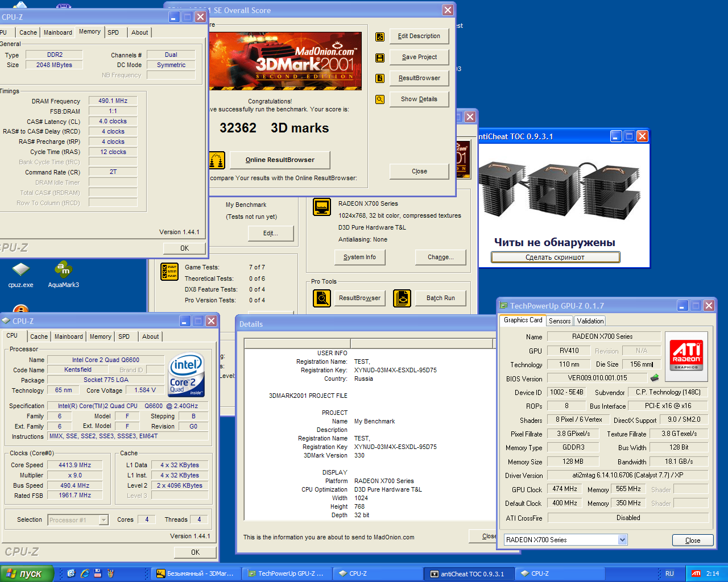This screenshot has width=728, height=582.
Task: Switch to the antiCheat TOC taskbar button
Action: 468,573
